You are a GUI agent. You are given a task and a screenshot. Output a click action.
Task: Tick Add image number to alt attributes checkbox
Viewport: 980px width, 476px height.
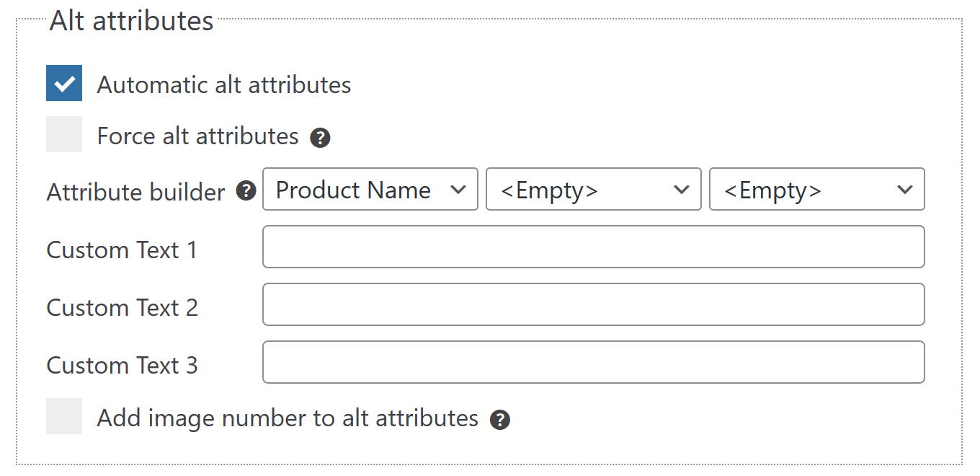pyautogui.click(x=64, y=416)
